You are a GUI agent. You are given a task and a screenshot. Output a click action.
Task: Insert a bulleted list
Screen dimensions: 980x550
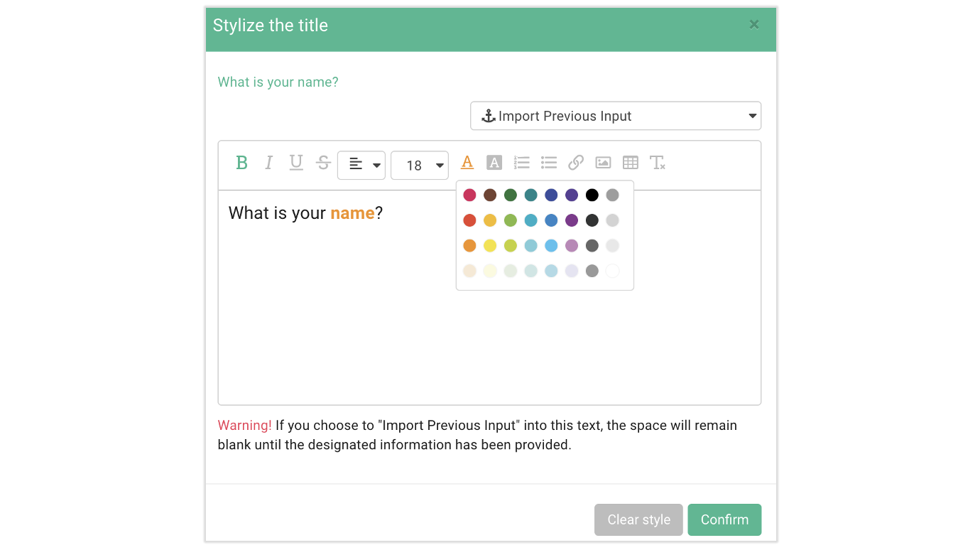[549, 163]
